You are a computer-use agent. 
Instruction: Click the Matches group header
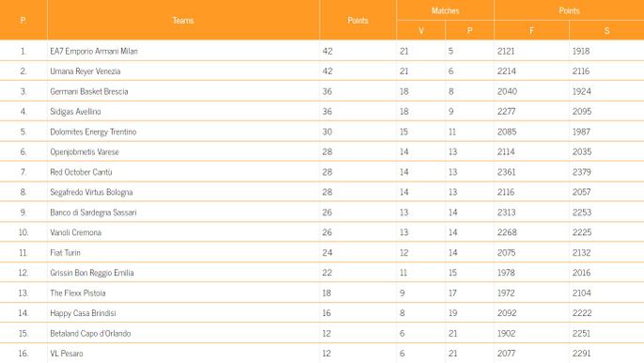[446, 10]
